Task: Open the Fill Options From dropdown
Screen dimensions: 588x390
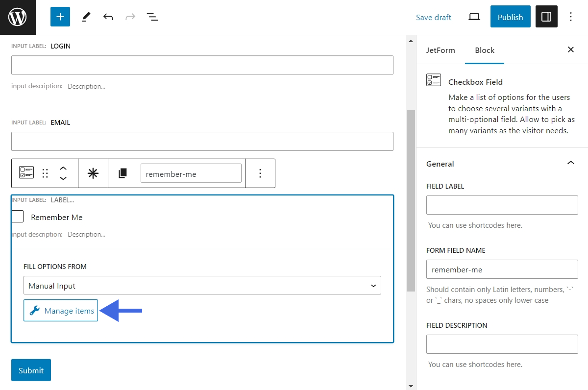Action: [202, 285]
